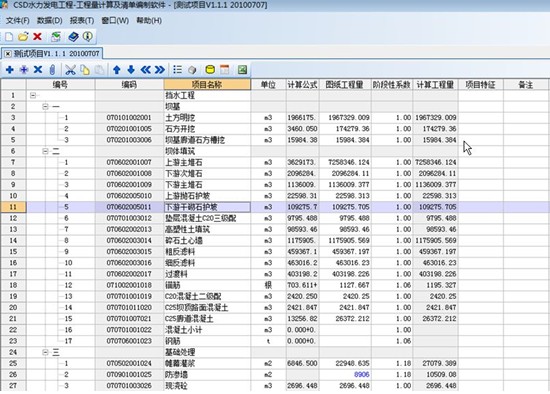The image size is (550, 394).
Task: Select code cell 070201001005
Action: 129,129
